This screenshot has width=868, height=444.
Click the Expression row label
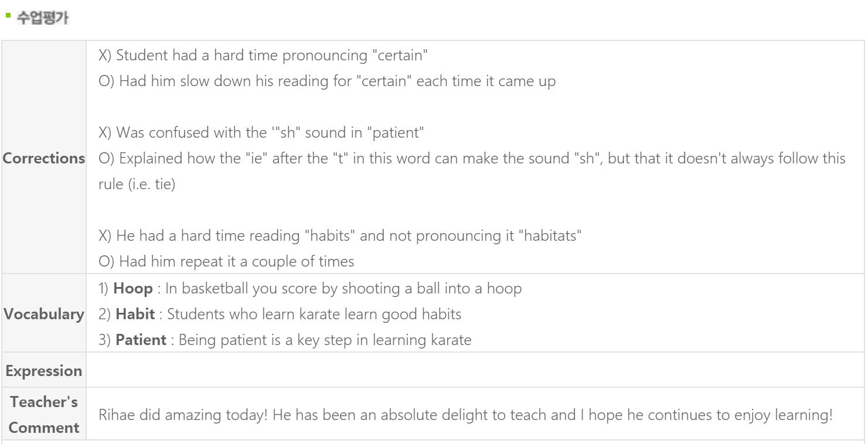pyautogui.click(x=45, y=371)
